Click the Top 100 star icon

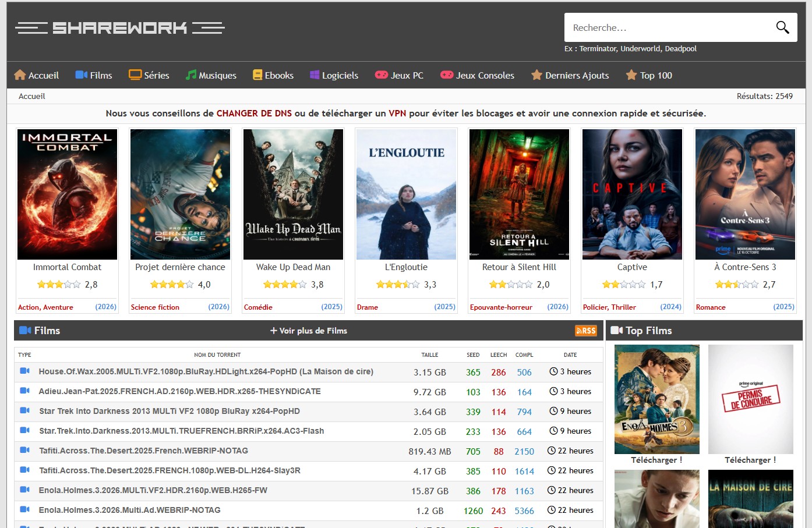(x=631, y=75)
